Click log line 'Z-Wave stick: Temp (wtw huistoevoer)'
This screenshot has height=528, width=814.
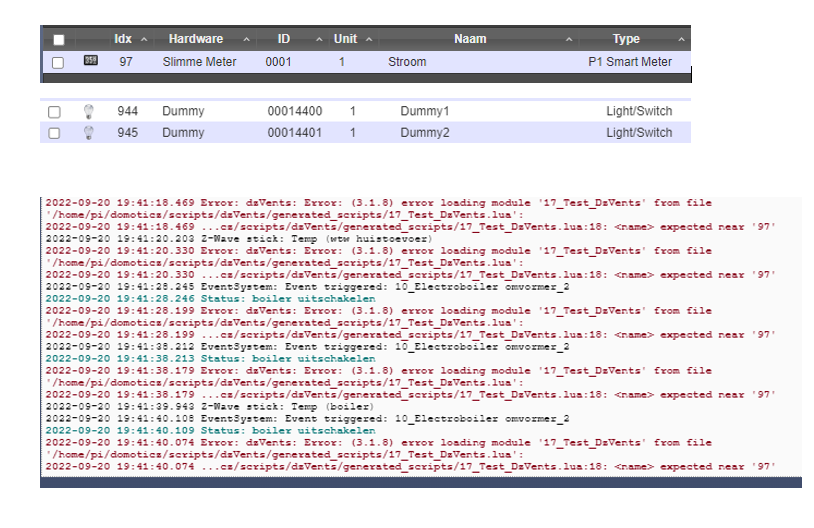pyautogui.click(x=239, y=239)
